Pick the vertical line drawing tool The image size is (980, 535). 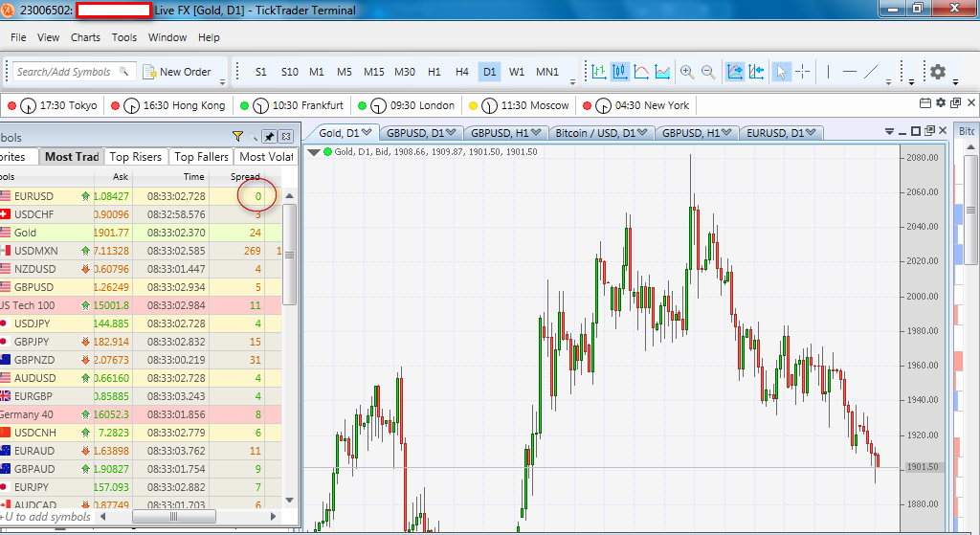coord(828,72)
